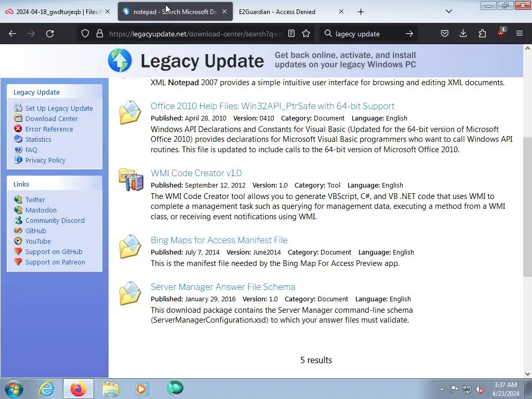532x399 pixels.
Task: Open WMI Code Creator v1.0 result
Action: 196,173
